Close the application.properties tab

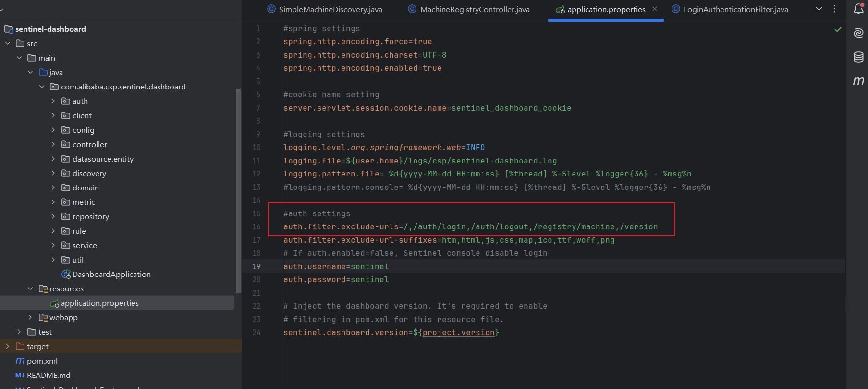(655, 9)
